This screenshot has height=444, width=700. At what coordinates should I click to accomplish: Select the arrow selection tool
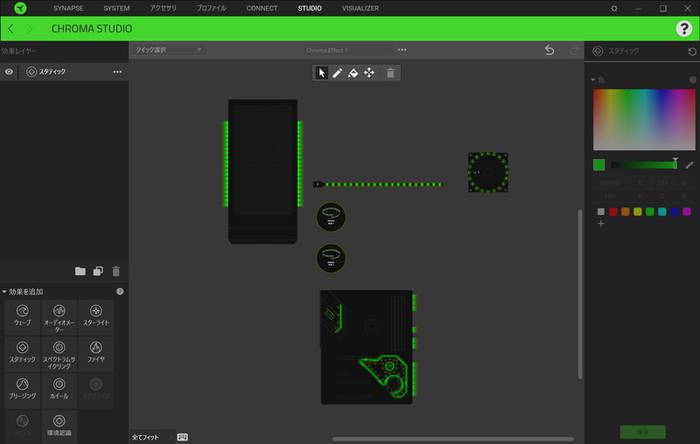point(321,73)
